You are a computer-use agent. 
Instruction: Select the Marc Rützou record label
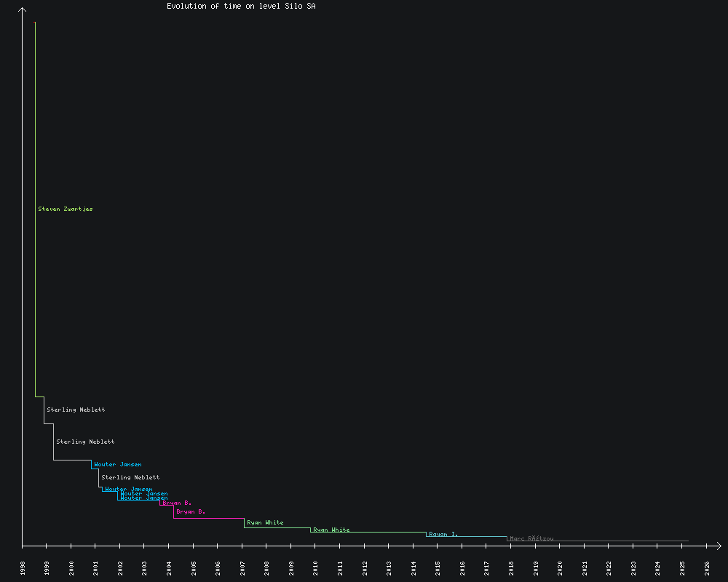pyautogui.click(x=531, y=539)
